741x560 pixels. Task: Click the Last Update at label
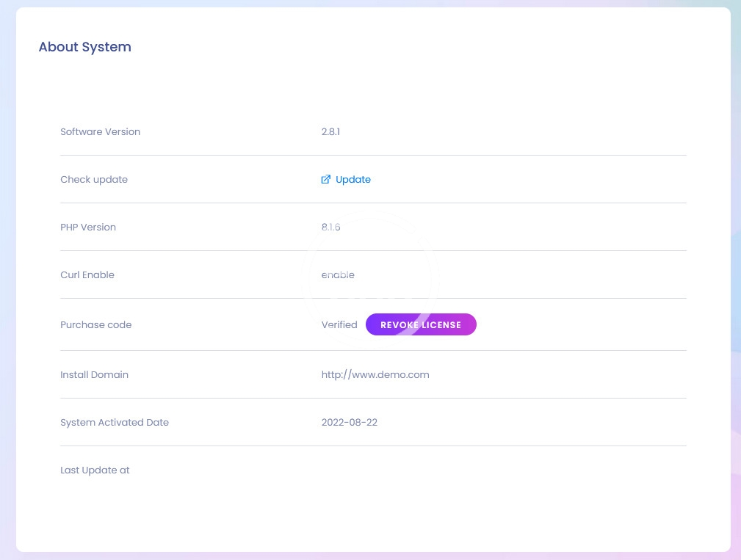point(95,470)
